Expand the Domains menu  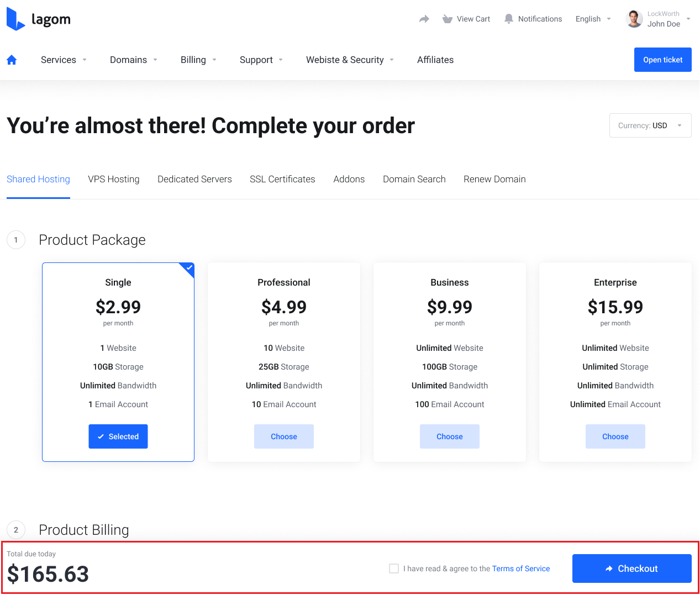click(x=134, y=60)
